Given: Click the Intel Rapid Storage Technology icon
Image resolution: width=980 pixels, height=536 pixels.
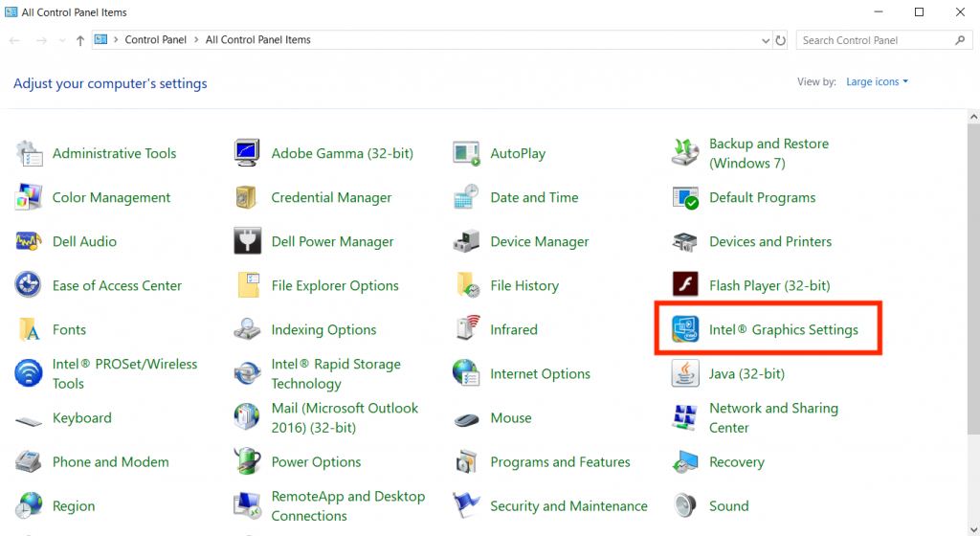Looking at the screenshot, I should pos(247,373).
